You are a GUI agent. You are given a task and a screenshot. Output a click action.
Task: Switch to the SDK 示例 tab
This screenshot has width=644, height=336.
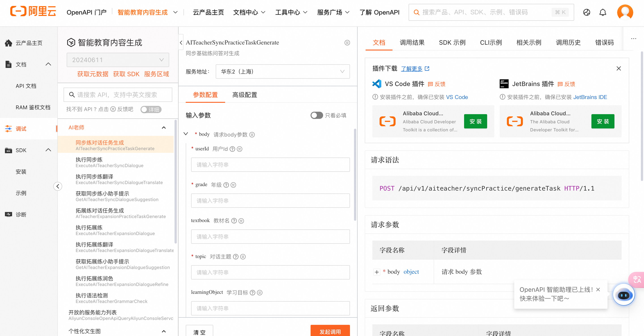pos(452,43)
